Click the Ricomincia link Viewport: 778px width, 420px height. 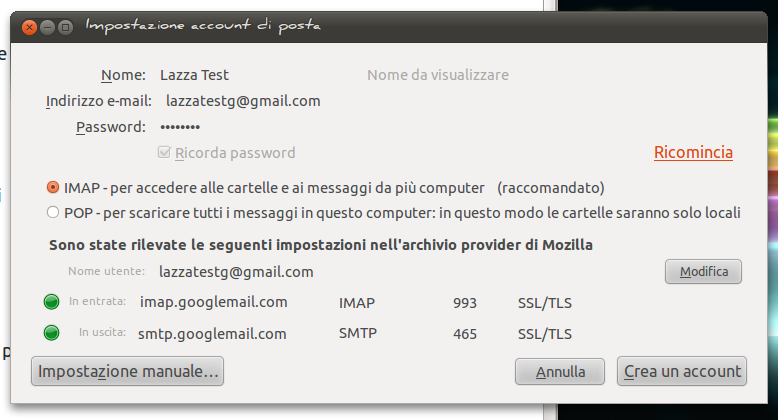pyautogui.click(x=693, y=153)
